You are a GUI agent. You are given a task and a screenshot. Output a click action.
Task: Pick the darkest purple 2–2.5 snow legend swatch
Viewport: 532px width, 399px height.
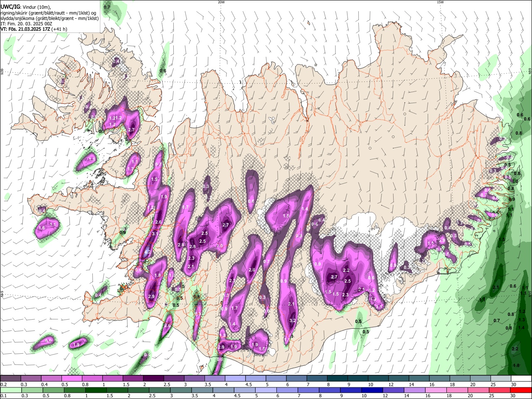(153, 378)
